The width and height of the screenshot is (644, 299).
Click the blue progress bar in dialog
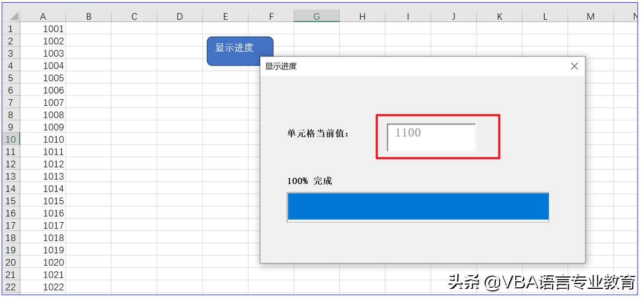418,207
